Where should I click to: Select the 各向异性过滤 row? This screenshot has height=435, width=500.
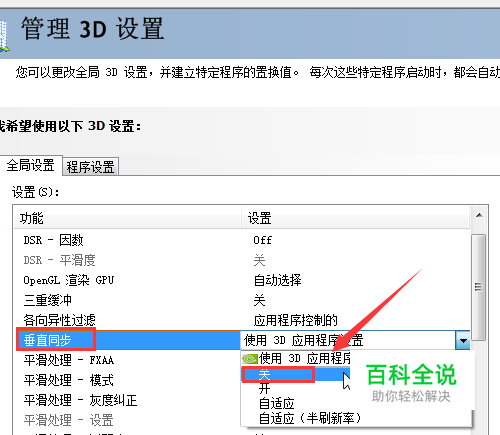click(x=242, y=320)
